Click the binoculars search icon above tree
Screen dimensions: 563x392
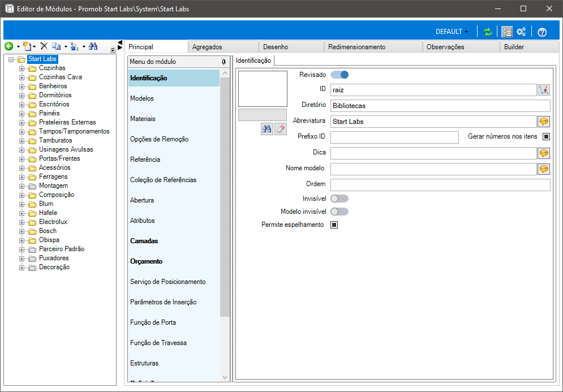[93, 46]
